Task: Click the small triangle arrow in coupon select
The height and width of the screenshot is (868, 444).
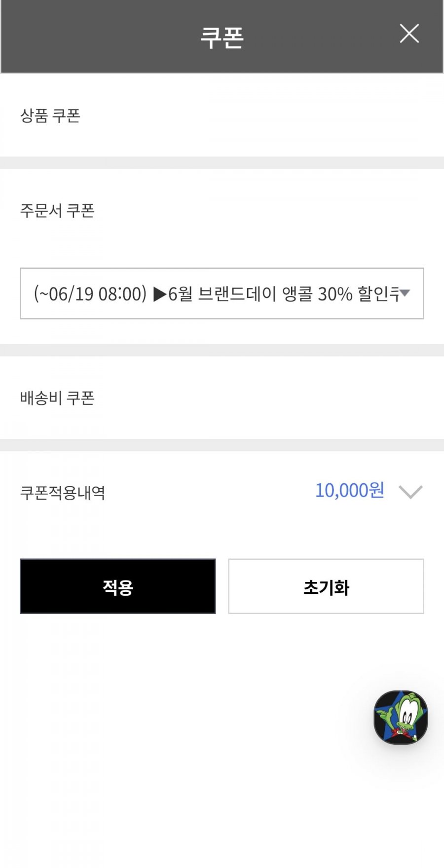Action: (405, 293)
